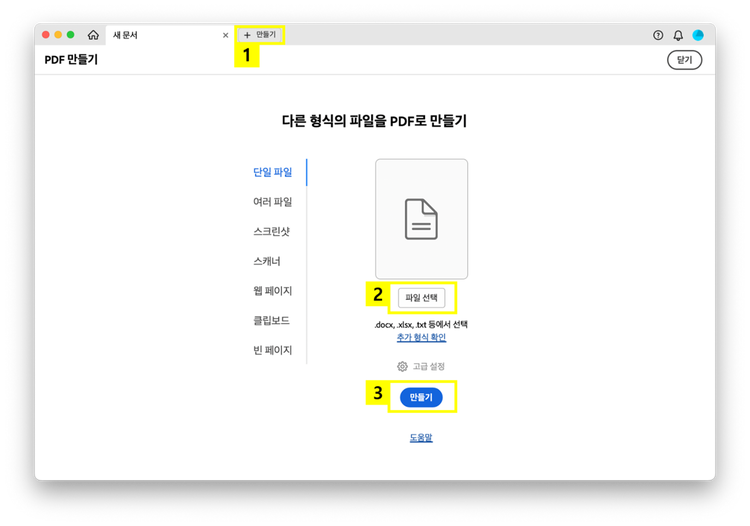Click the 닫기 button

click(684, 60)
